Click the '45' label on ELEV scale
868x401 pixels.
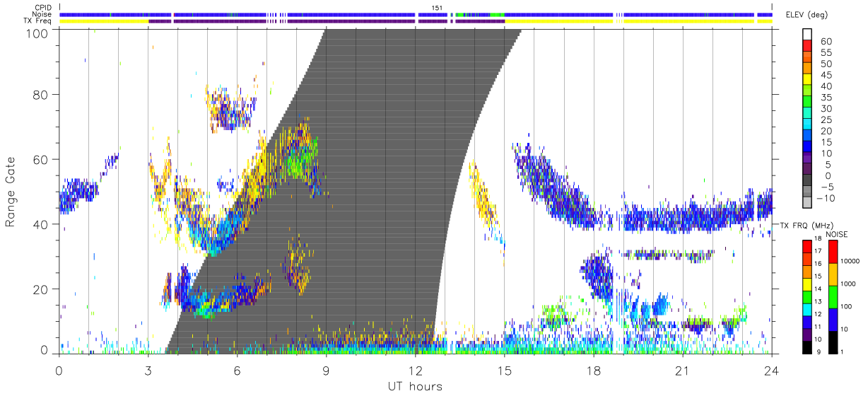pyautogui.click(x=825, y=75)
